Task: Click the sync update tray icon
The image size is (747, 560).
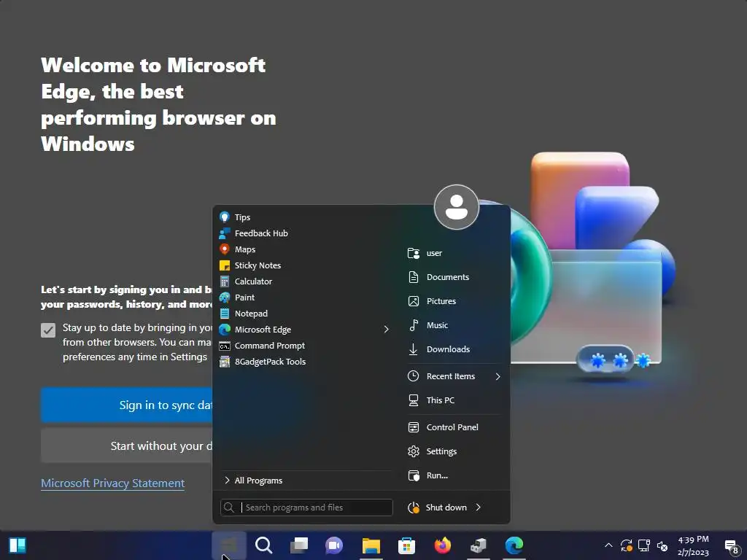Action: (x=627, y=545)
